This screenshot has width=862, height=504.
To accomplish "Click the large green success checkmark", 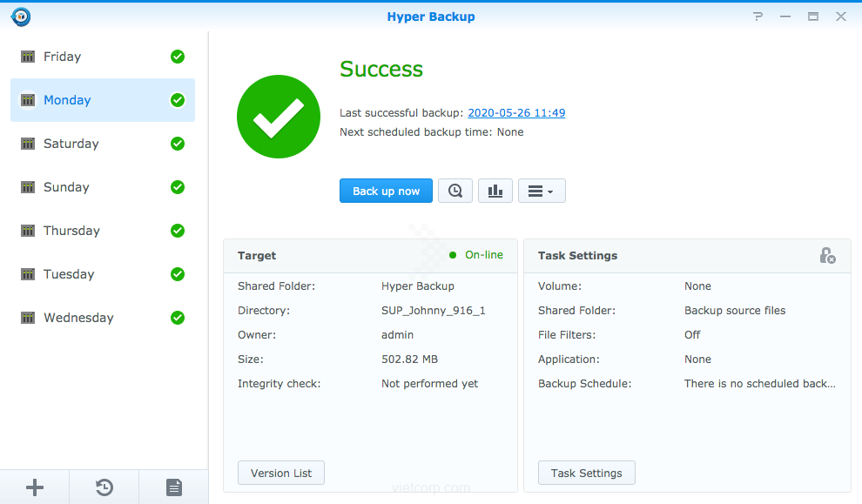I will 279,117.
